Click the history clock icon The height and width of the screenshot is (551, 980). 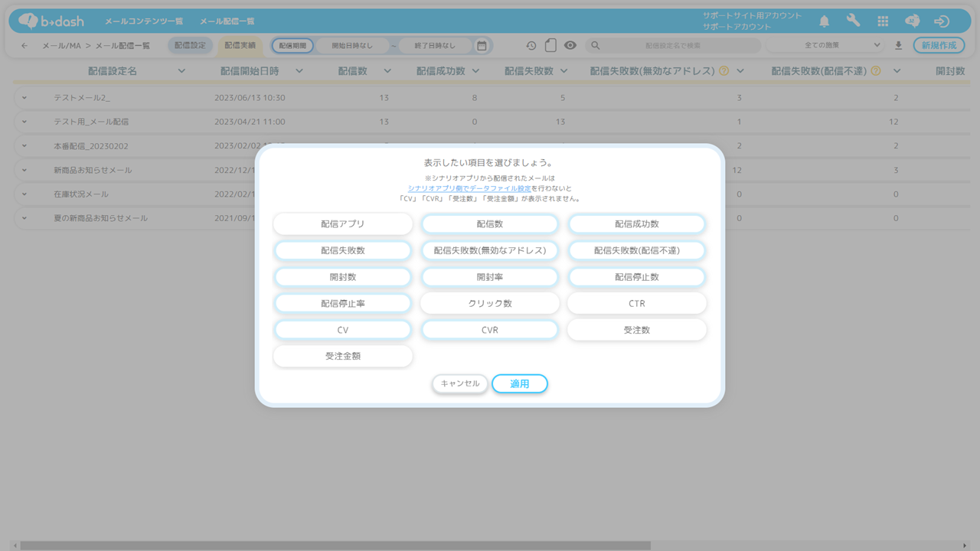(531, 46)
